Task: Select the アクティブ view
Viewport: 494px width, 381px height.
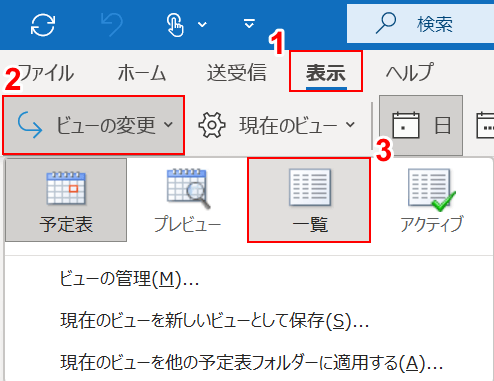Action: (432, 200)
